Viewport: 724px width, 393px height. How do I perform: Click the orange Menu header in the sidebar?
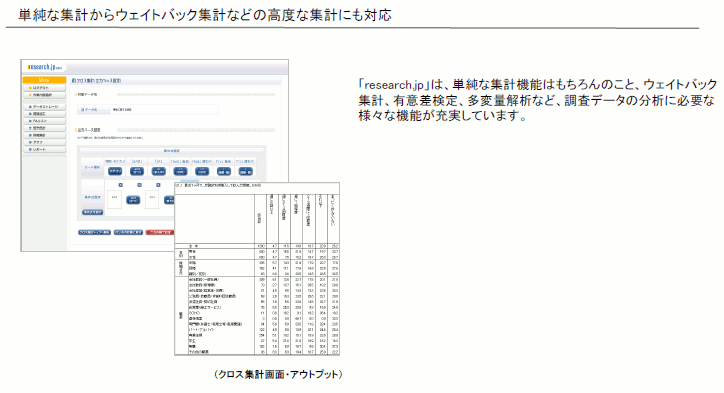[44, 80]
